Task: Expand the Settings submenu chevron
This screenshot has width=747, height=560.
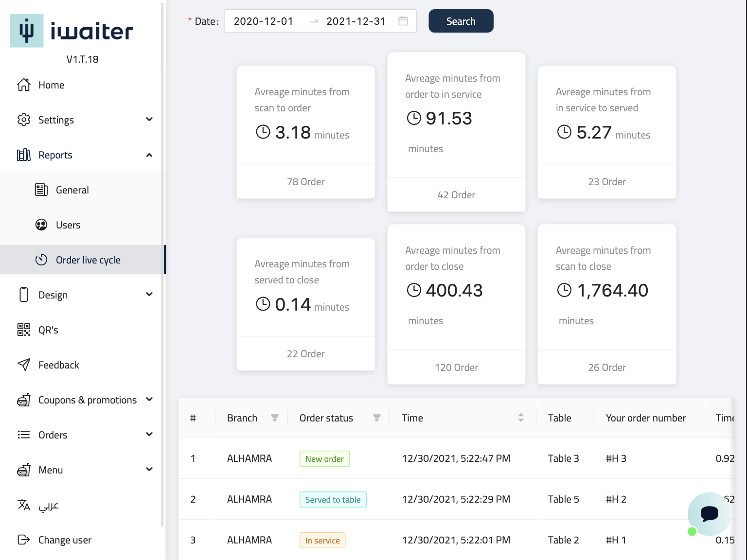Action: [149, 120]
